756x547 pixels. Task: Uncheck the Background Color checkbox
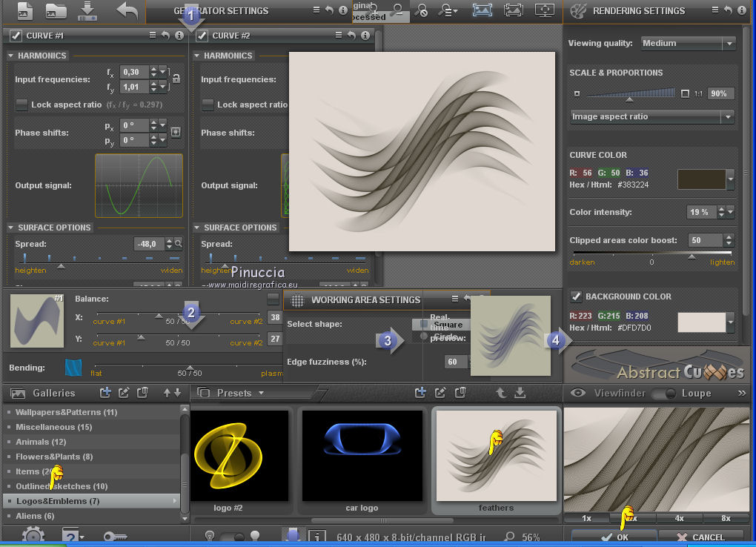(576, 296)
